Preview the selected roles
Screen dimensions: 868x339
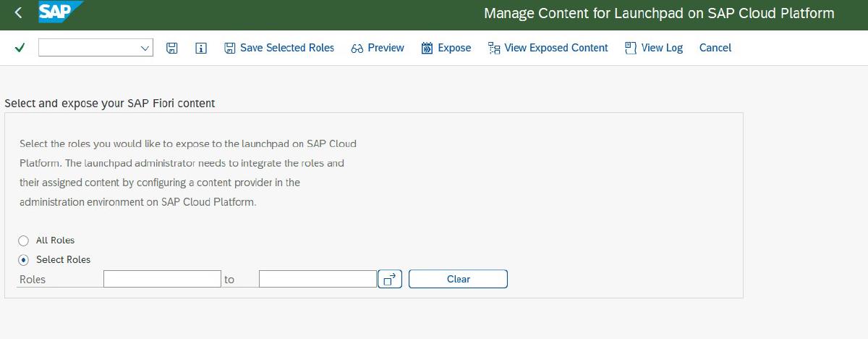click(x=378, y=48)
